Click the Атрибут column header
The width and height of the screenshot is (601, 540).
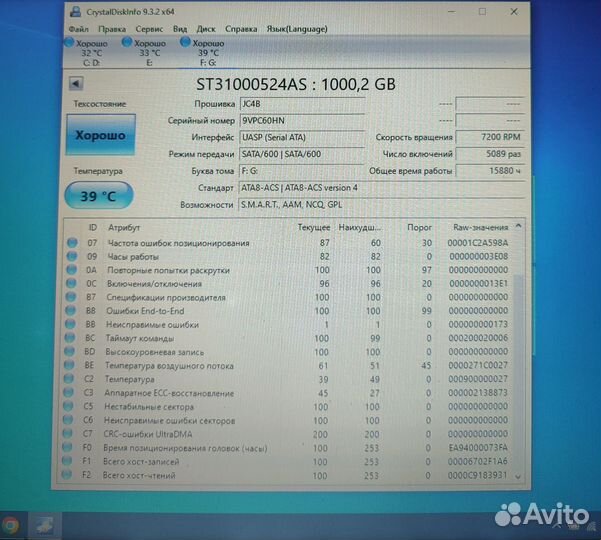[124, 228]
